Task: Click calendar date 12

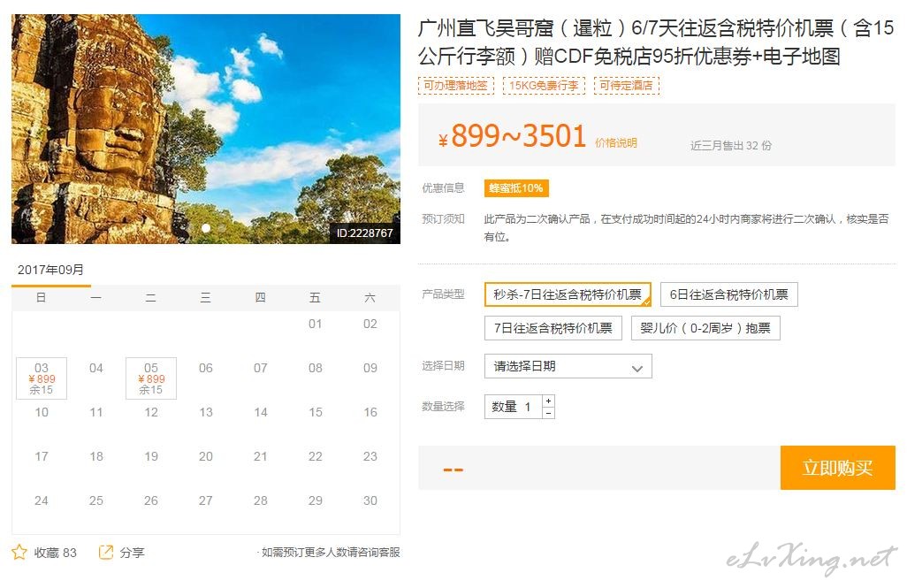Action: (x=151, y=413)
